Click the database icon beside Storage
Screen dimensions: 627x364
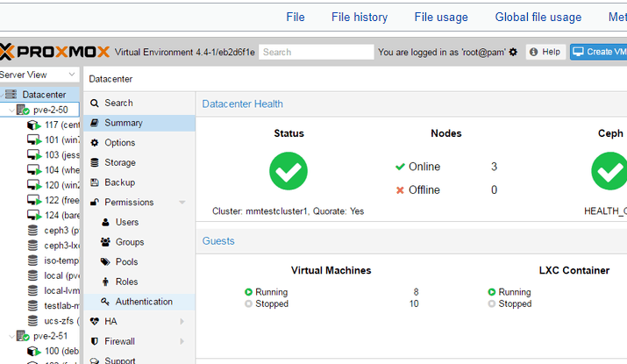tap(95, 162)
